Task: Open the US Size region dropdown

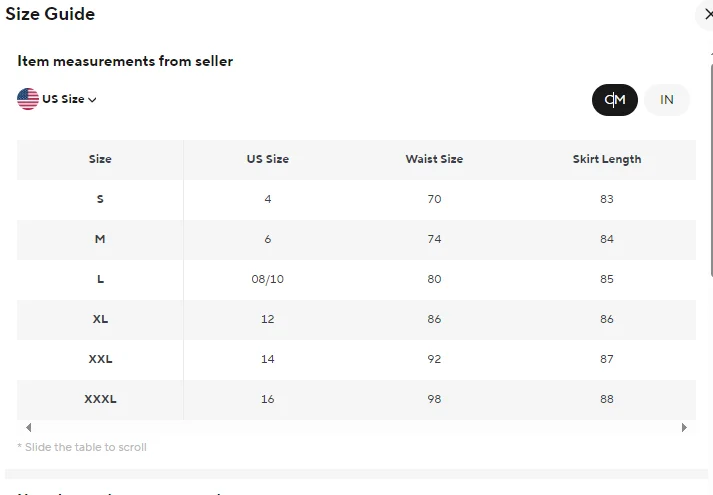Action: point(69,99)
